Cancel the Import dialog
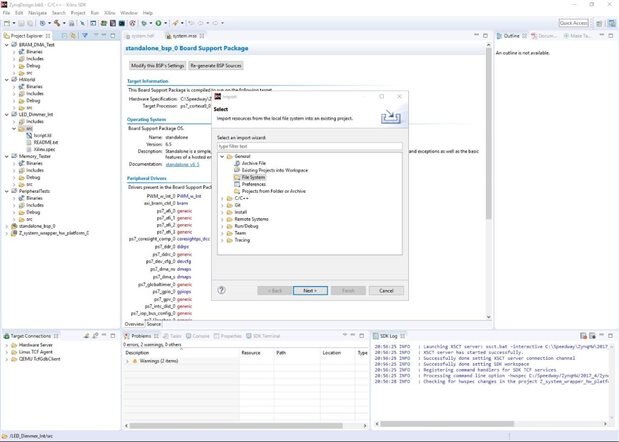619x442 pixels. (x=385, y=290)
